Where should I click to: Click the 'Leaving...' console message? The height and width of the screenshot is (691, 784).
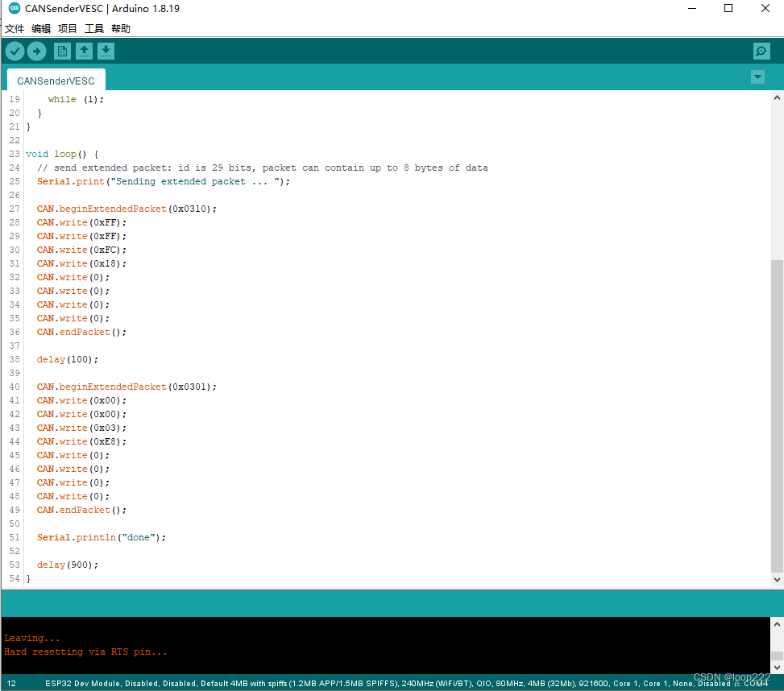click(32, 638)
